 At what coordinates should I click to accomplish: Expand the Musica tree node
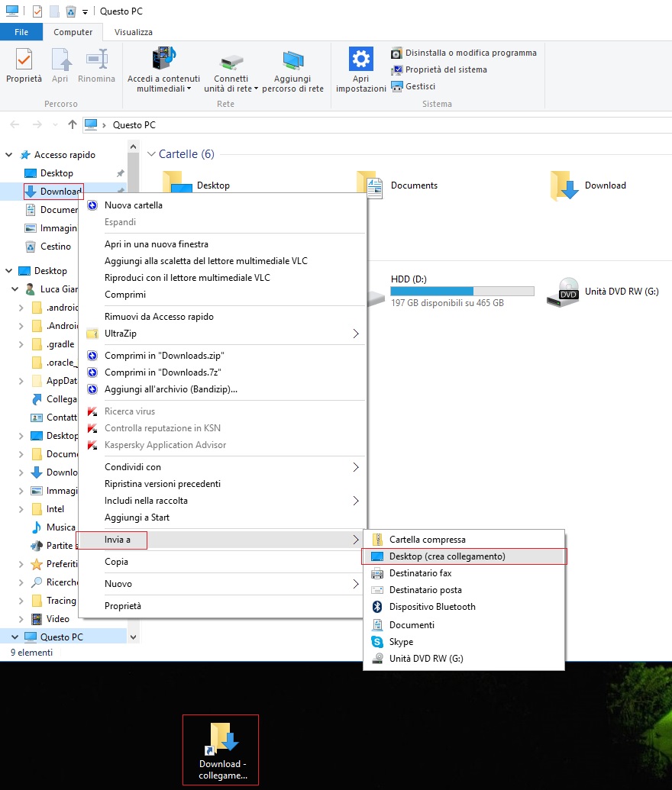coord(21,527)
